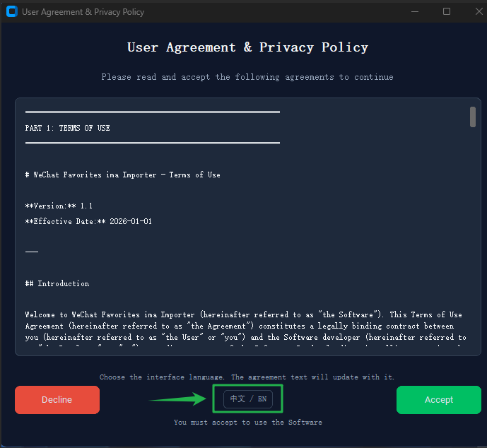Click the "You must accept to use the Software" note
This screenshot has height=448, width=487.
tap(248, 423)
